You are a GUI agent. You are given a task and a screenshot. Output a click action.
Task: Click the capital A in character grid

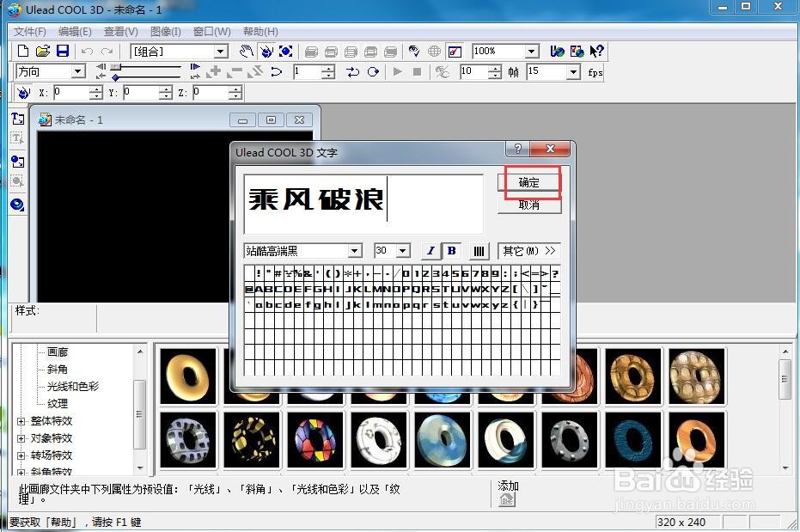[x=260, y=290]
